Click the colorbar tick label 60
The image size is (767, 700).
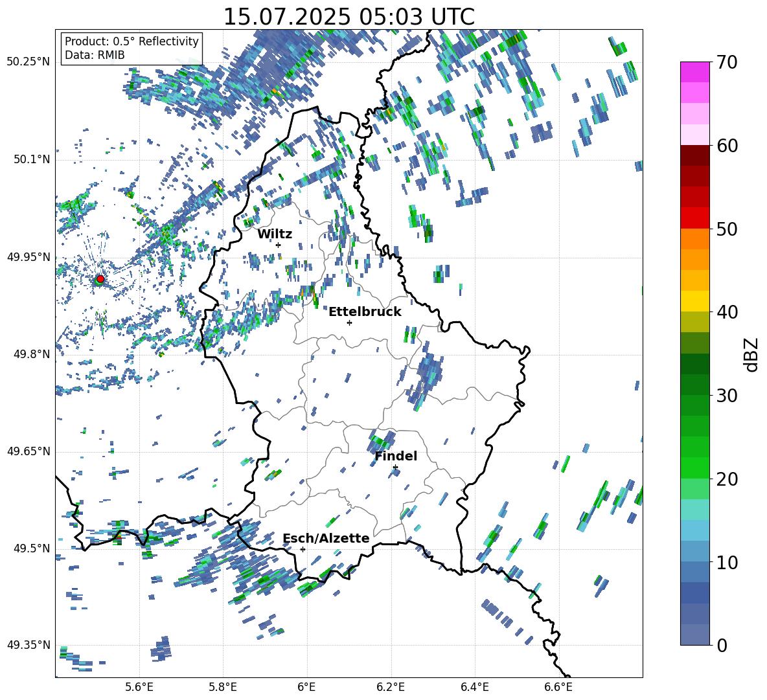727,146
